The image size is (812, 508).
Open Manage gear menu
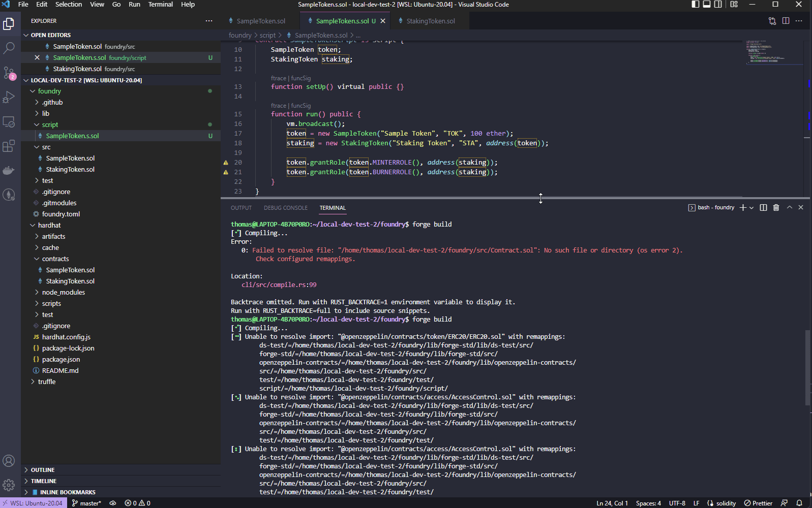[x=9, y=485]
